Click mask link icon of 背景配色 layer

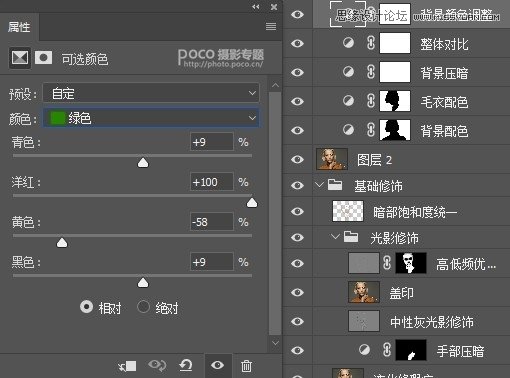coord(371,130)
